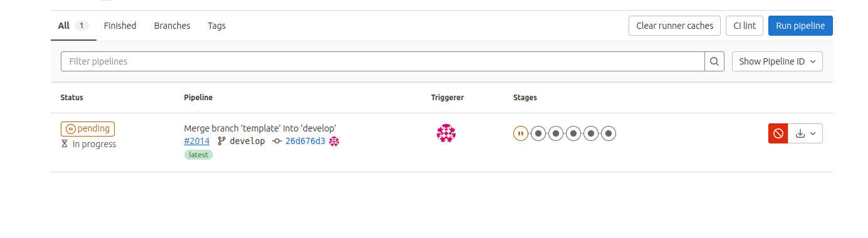The height and width of the screenshot is (238, 868).
Task: Click the commit author avatar beside 26d676d3
Action: (334, 142)
